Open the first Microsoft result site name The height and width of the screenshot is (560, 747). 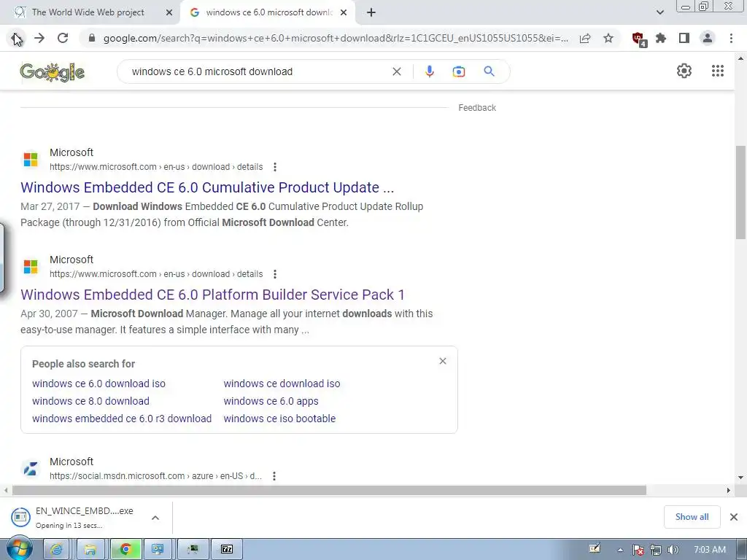71,152
